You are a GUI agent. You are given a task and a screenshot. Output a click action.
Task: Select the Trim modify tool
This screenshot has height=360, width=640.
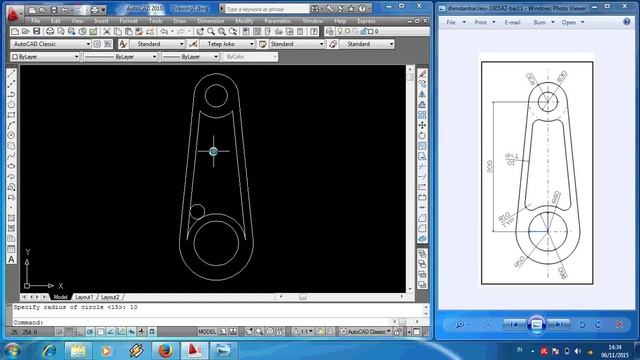[422, 167]
